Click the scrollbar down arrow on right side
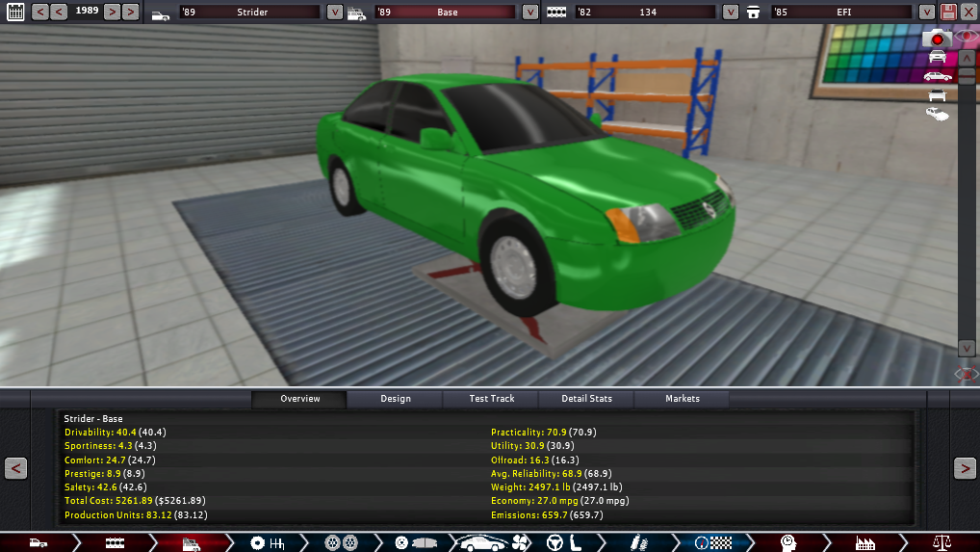This screenshot has width=980, height=552. click(967, 349)
